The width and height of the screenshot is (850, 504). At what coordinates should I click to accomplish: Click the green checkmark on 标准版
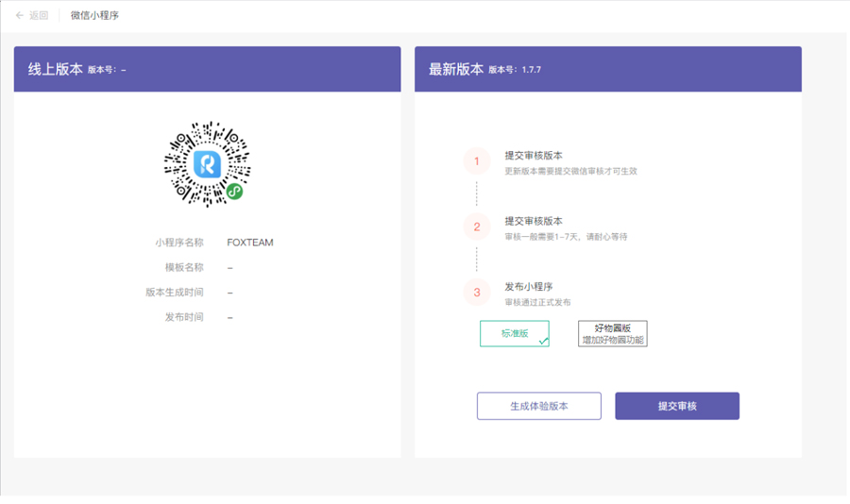pyautogui.click(x=543, y=341)
